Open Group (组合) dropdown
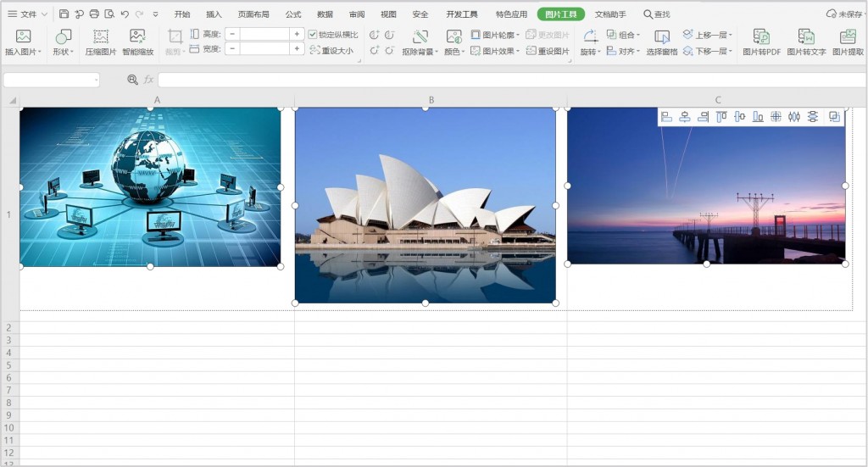The image size is (868, 467). click(623, 34)
